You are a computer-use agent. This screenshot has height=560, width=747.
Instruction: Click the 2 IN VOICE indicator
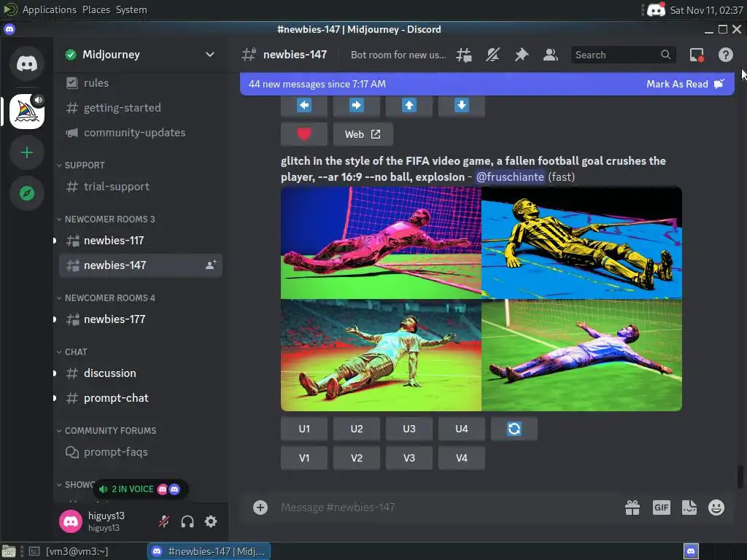pos(140,489)
